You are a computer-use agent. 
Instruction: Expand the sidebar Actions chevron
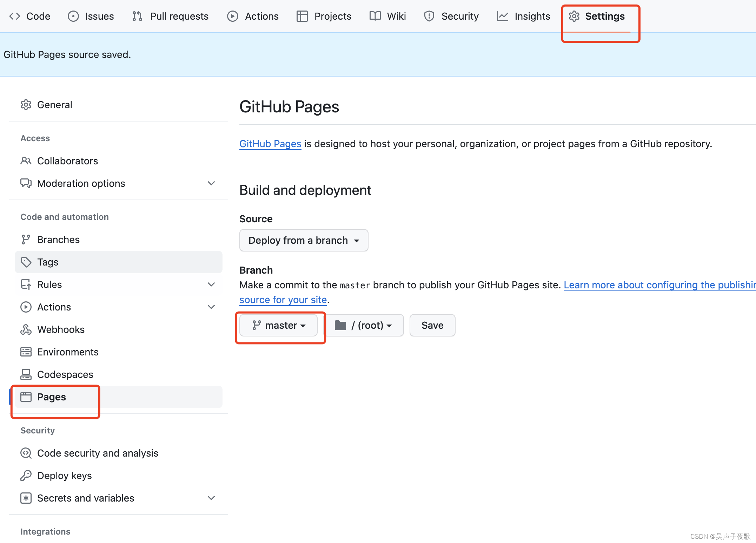[211, 307]
